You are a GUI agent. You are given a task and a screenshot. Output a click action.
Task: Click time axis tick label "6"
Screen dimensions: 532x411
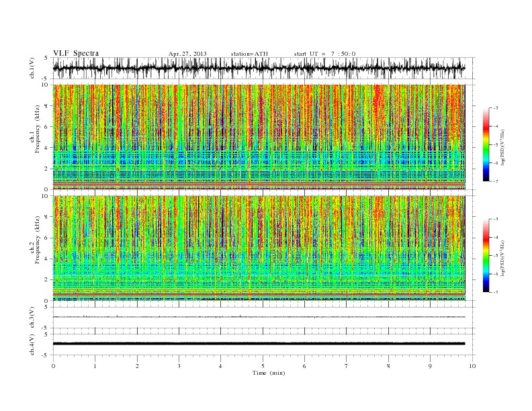[304, 366]
